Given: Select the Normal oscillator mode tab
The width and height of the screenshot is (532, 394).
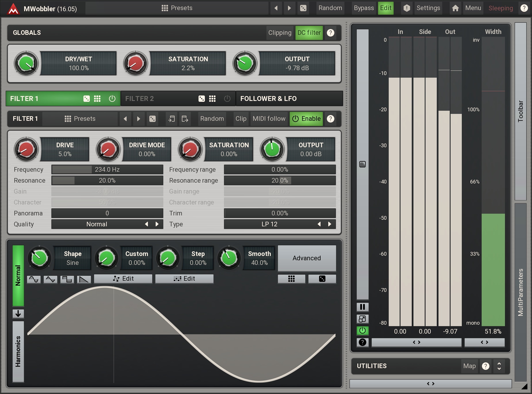Looking at the screenshot, I should [18, 276].
